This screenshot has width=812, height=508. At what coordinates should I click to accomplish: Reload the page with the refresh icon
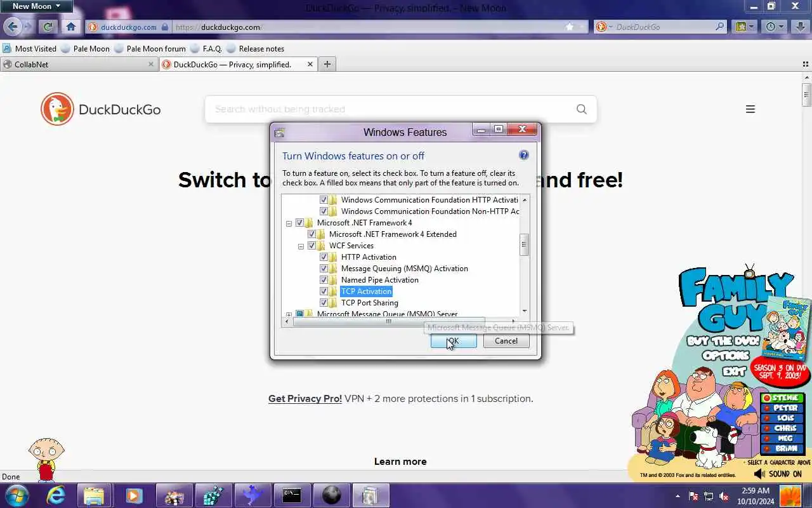[48, 27]
